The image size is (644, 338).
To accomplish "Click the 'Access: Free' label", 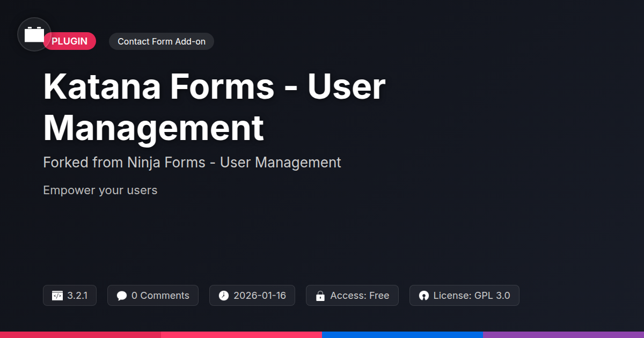I will point(360,296).
